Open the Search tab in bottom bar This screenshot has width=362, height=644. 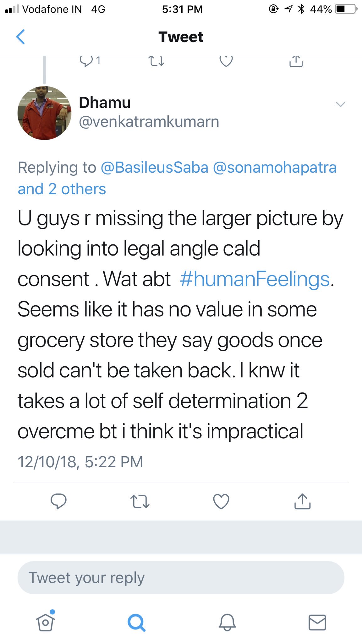pos(136,622)
